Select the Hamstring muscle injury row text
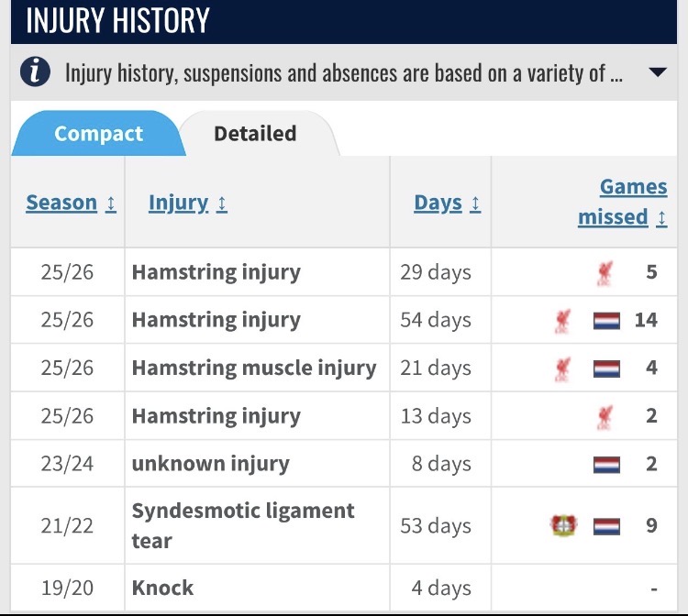Screen dimensions: 688x616 point(254,368)
